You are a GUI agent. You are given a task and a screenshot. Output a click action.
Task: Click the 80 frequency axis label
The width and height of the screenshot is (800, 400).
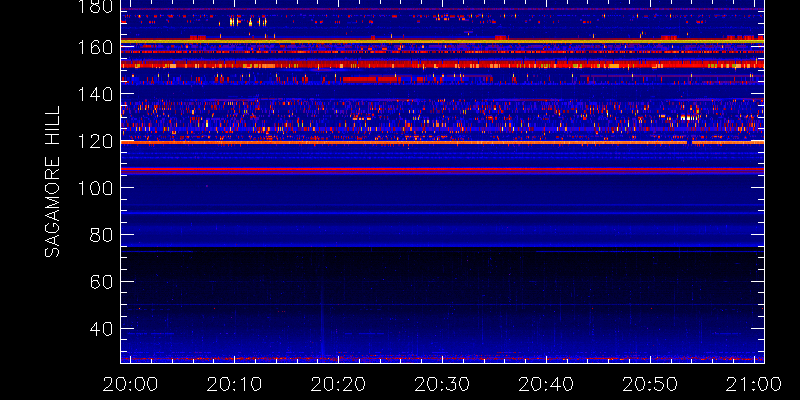(x=101, y=235)
